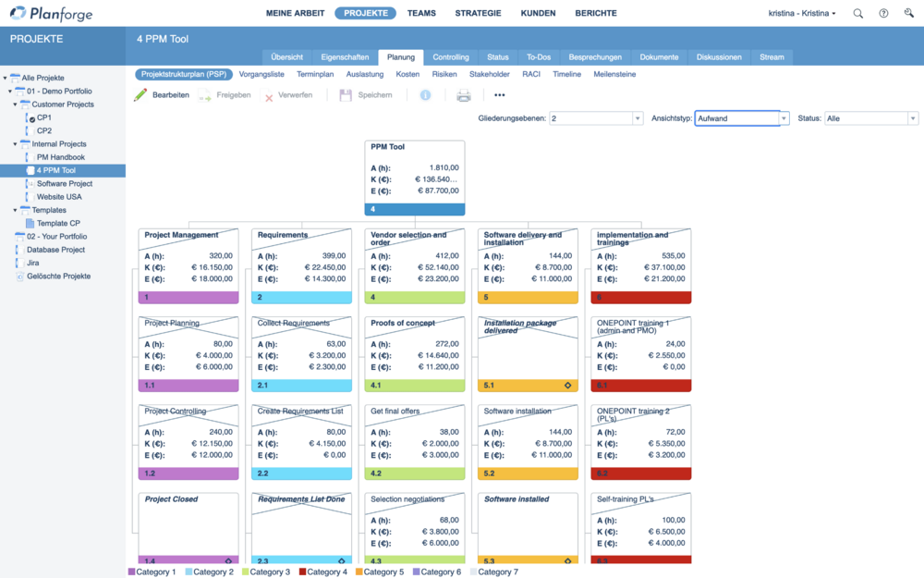Screen dimensions: 924x578
Task: Click the blue info icon
Action: [x=425, y=95]
